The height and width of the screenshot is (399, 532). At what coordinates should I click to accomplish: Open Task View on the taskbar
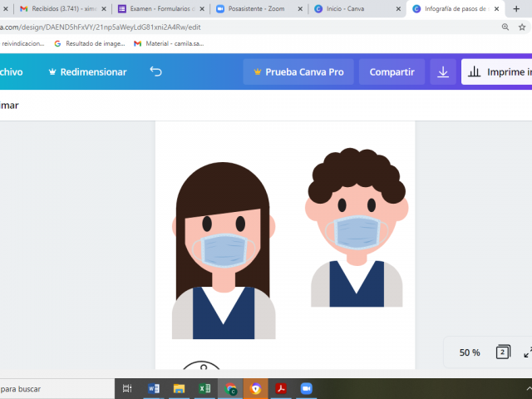(127, 388)
